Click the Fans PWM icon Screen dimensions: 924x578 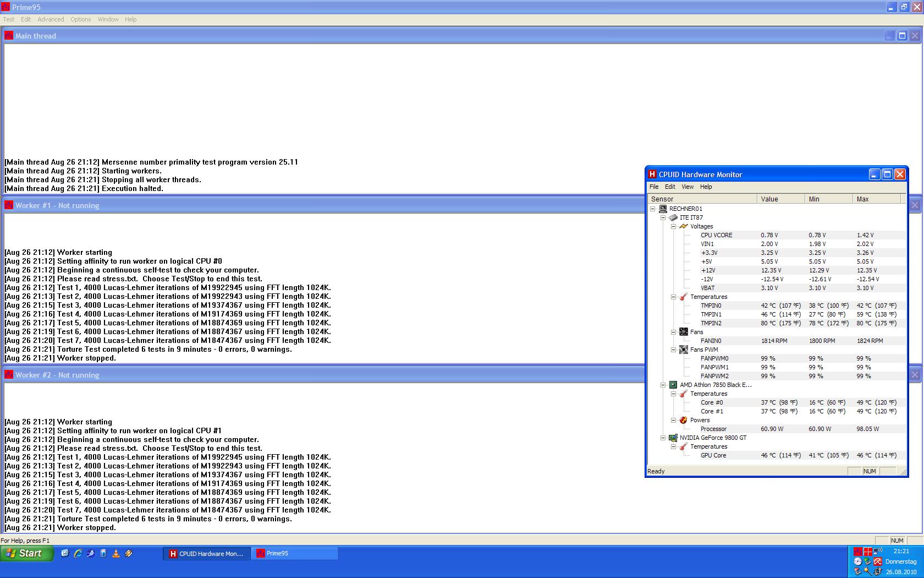pyautogui.click(x=684, y=350)
